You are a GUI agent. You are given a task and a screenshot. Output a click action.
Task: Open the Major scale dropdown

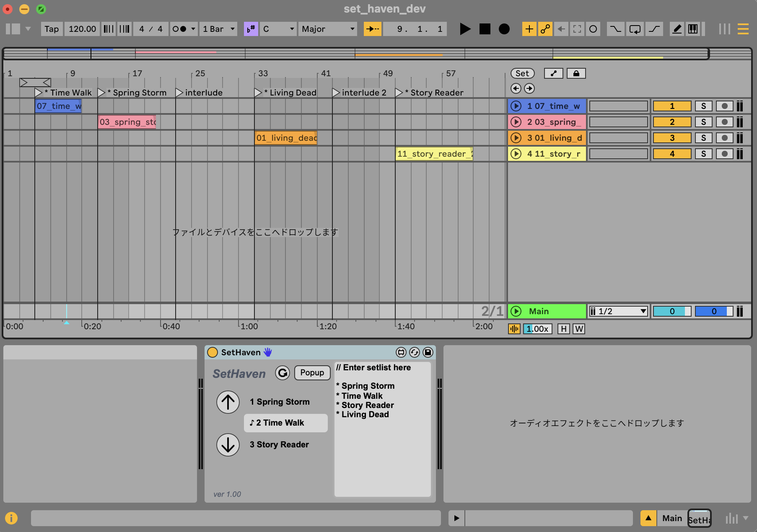pyautogui.click(x=328, y=29)
